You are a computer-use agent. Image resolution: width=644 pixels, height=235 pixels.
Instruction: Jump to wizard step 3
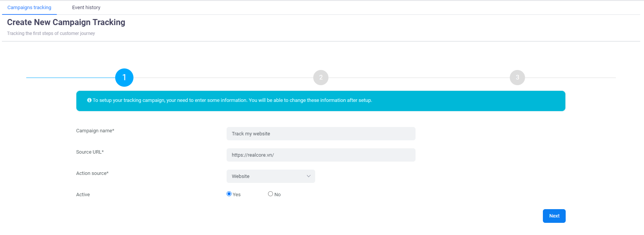click(517, 78)
